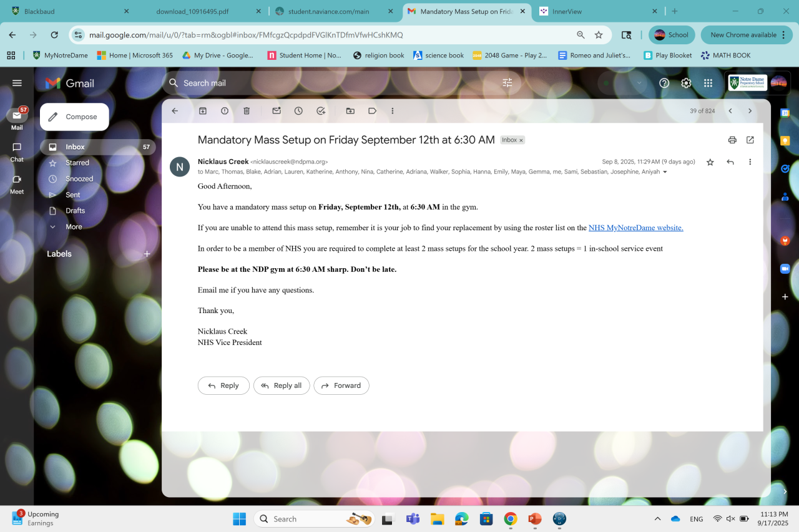Bookmark this page with the star icon
The width and height of the screenshot is (799, 532).
tap(599, 35)
